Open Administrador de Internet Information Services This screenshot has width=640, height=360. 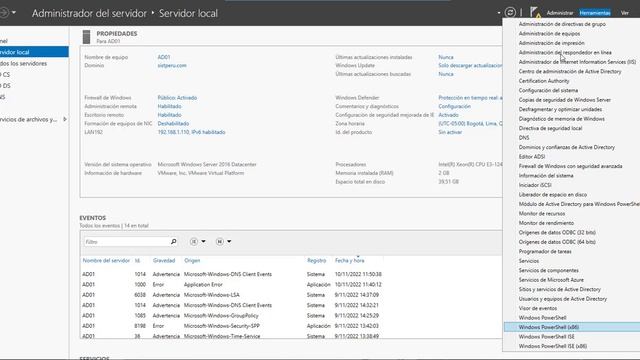click(577, 62)
